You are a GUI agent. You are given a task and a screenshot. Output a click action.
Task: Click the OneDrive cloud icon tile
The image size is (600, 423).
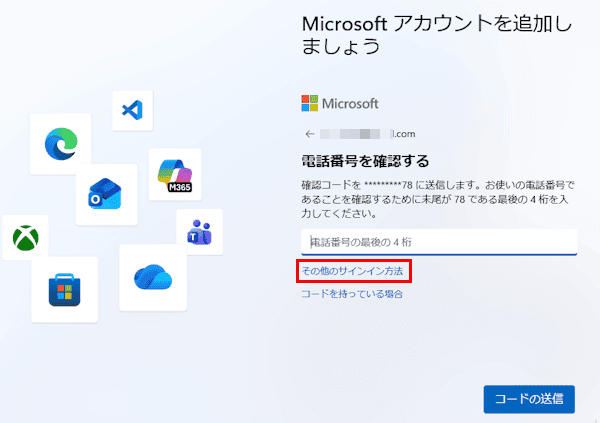coord(153,278)
